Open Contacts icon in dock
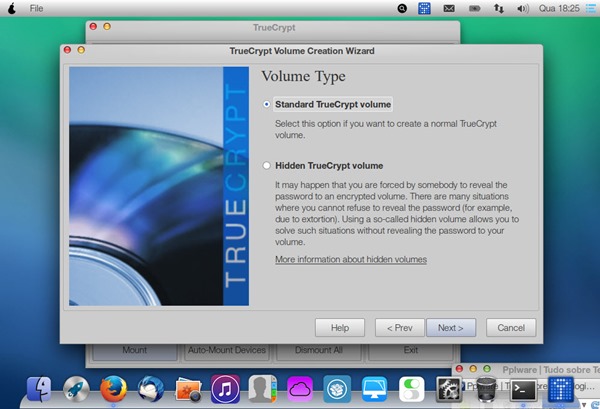 tap(262, 389)
